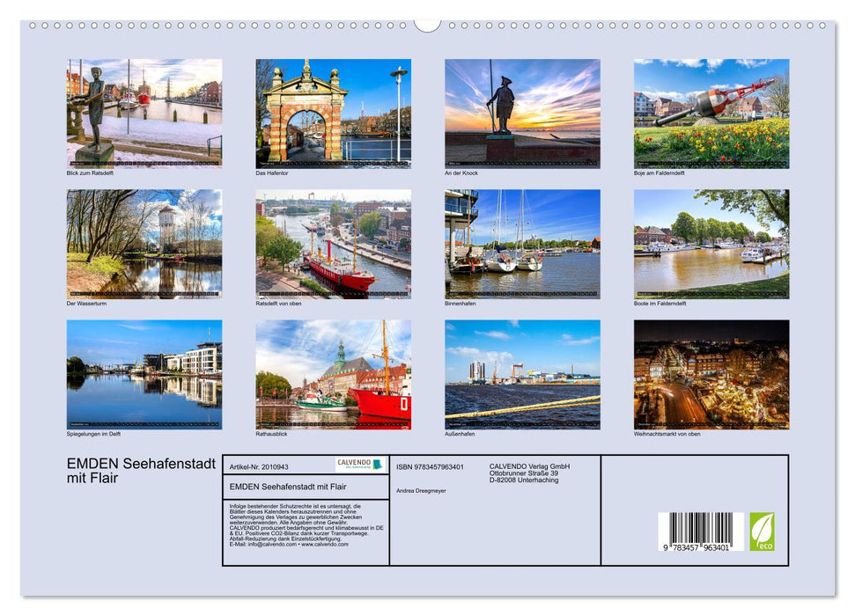The image size is (855, 616).
Task: Expand the ISBN 9783457963401 information
Action: [430, 466]
